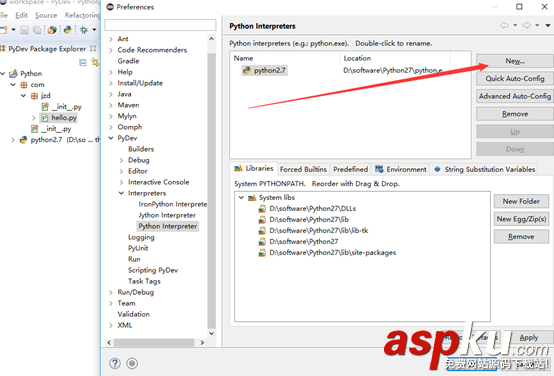Open the Environment tab
This screenshot has height=376, width=554.
tap(401, 169)
